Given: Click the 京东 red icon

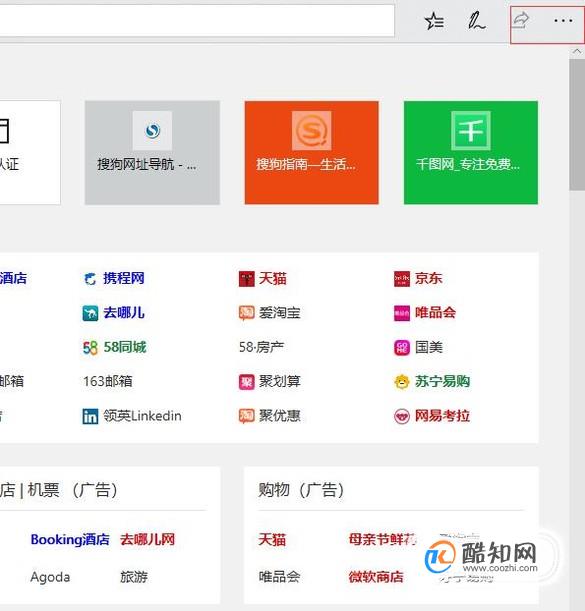Looking at the screenshot, I should pos(402,279).
